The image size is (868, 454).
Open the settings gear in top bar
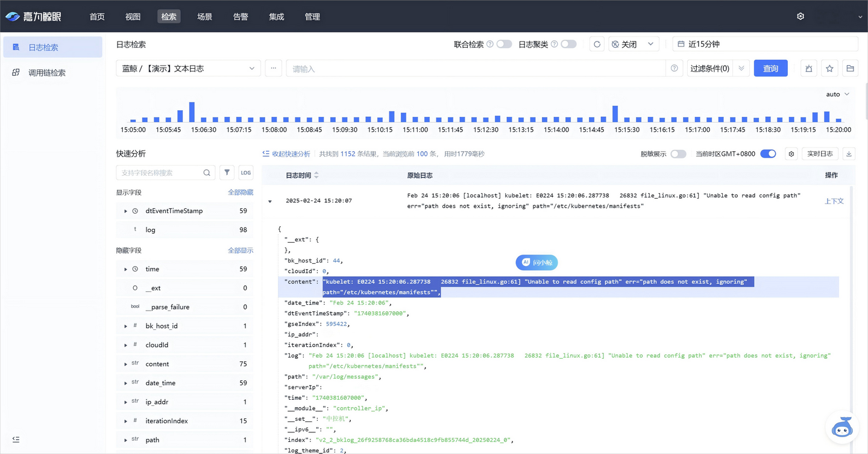tap(800, 16)
